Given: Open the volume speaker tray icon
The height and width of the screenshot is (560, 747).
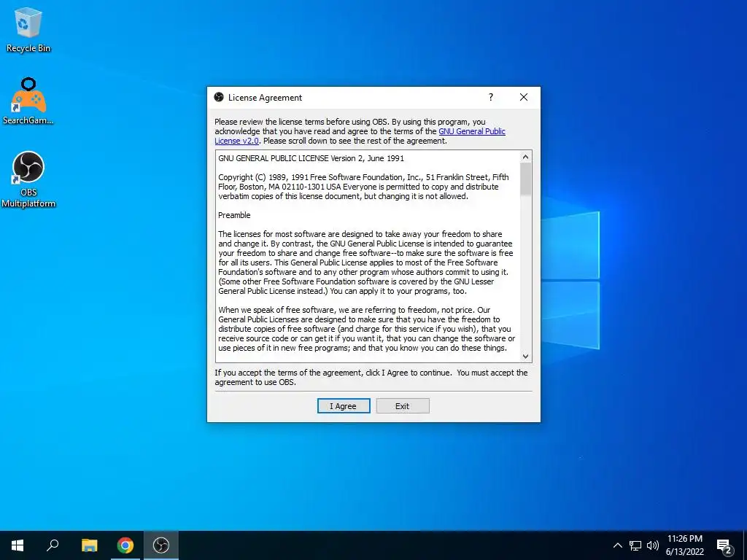Looking at the screenshot, I should coord(653,545).
